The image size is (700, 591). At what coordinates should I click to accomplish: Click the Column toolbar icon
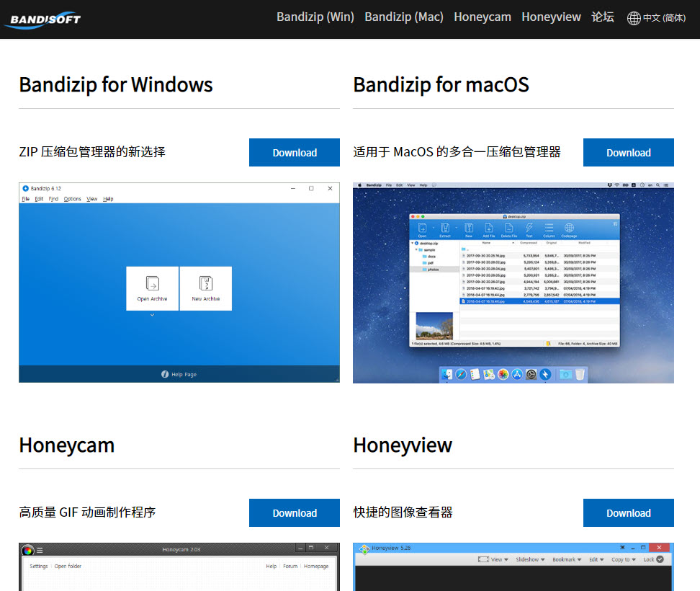coord(548,227)
